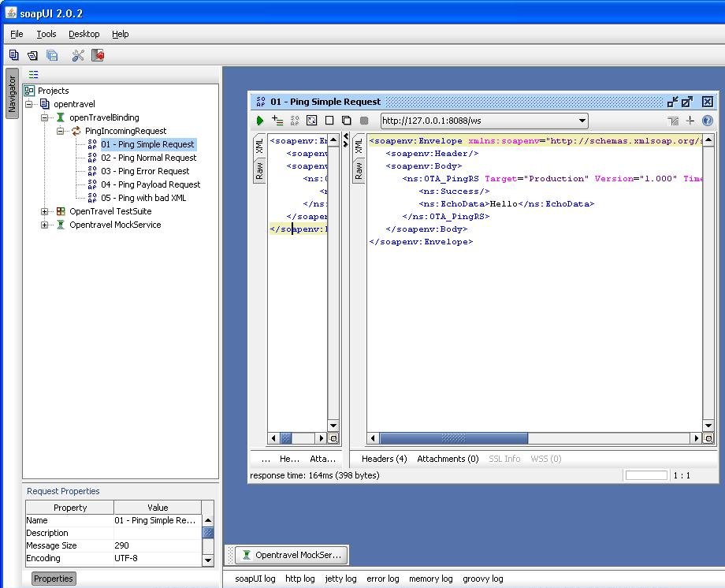Click the plus icon in request toolbar
Screen dimensions: 725x588
(690, 121)
